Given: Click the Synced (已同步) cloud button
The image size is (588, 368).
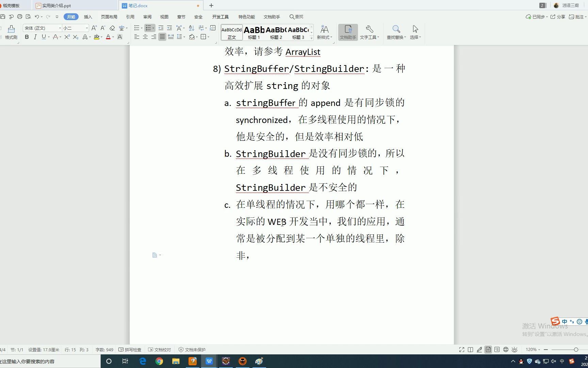Looking at the screenshot, I should 537,17.
